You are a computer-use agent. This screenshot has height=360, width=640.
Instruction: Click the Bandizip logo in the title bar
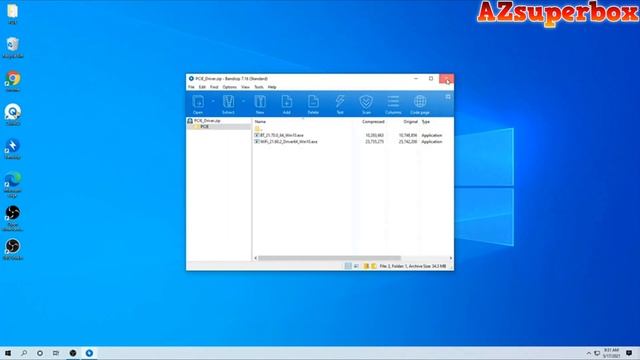(191, 78)
